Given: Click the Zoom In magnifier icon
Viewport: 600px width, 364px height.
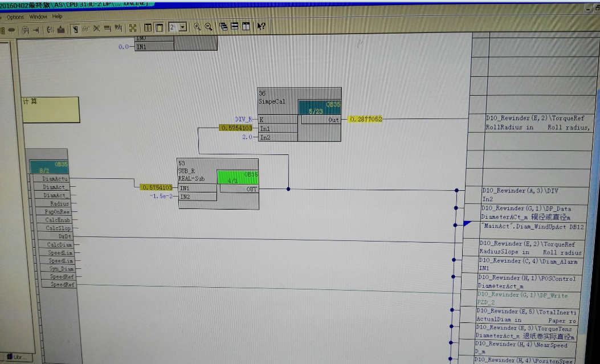Looking at the screenshot, I should 197,27.
